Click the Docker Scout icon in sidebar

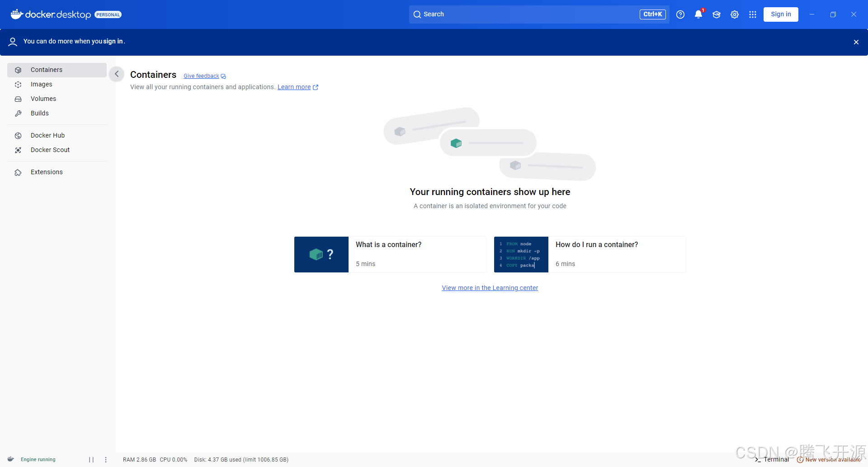[x=18, y=150]
